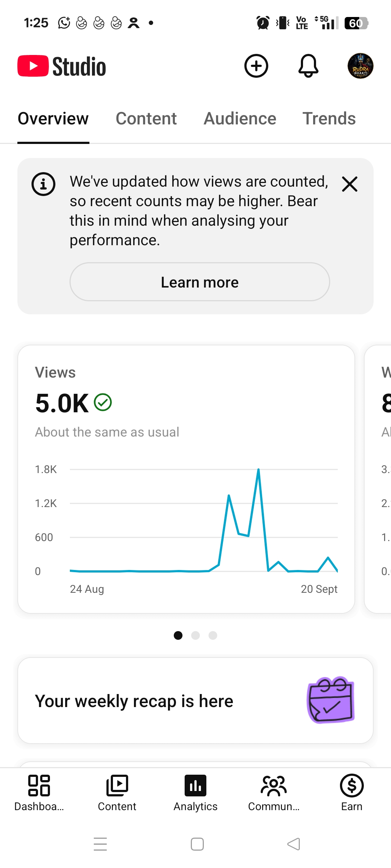Image resolution: width=391 pixels, height=868 pixels.
Task: Switch to the Content analytics tab
Action: click(146, 119)
